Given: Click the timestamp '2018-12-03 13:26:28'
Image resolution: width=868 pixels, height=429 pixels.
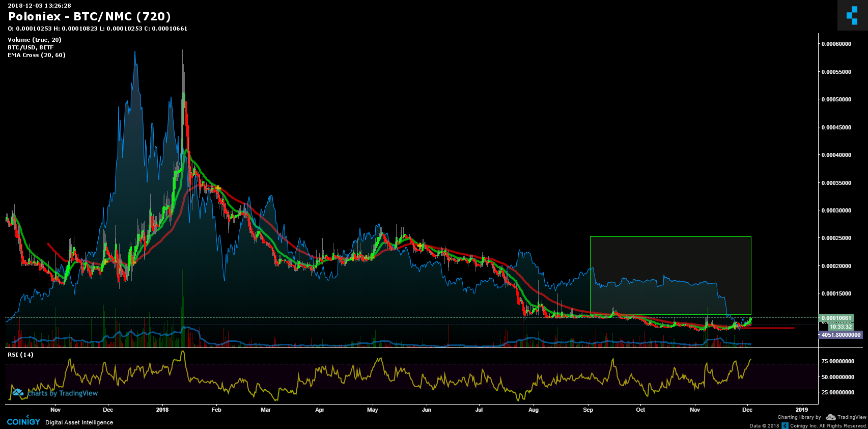Looking at the screenshot, I should click(39, 6).
